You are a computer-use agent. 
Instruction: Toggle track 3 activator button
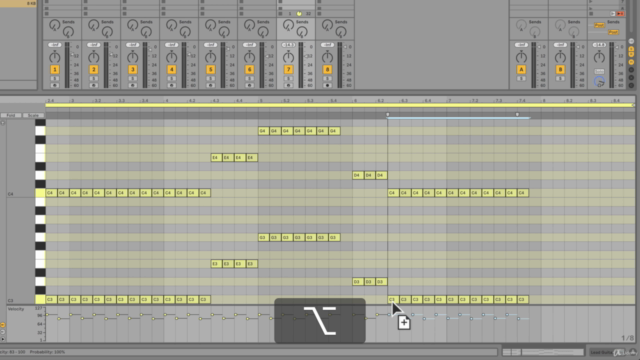(133, 69)
